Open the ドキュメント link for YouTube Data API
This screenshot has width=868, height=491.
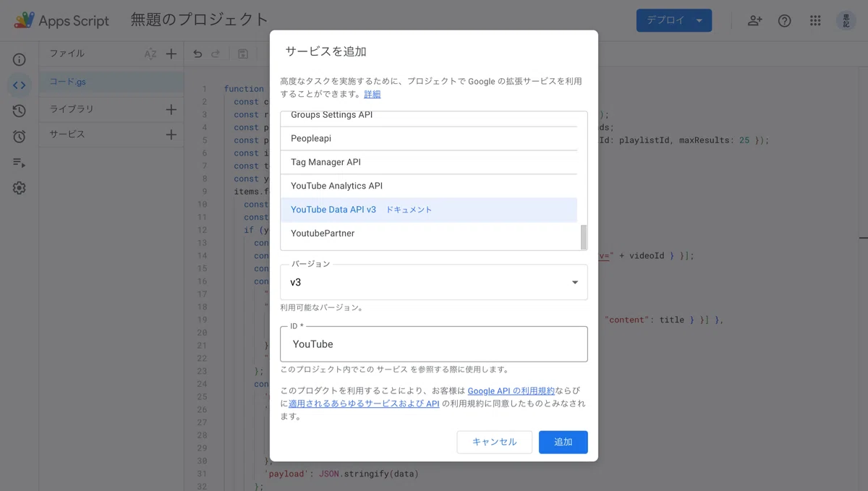(x=409, y=210)
